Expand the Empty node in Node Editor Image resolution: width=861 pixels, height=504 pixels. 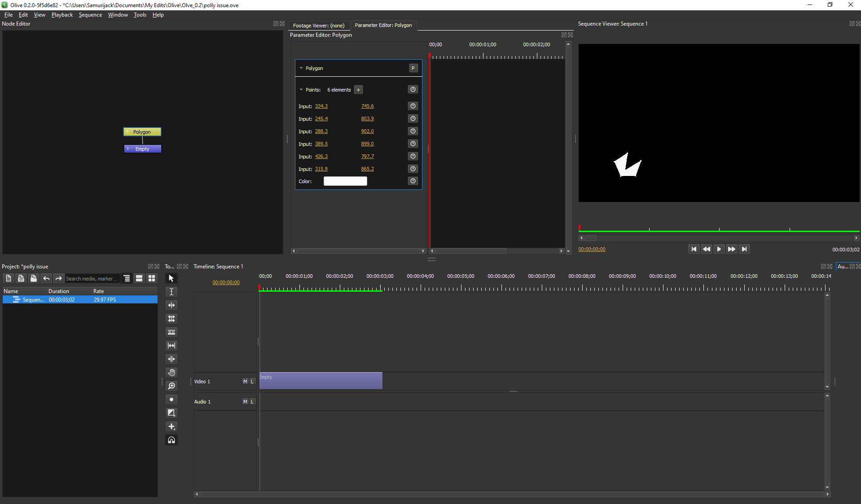(128, 149)
